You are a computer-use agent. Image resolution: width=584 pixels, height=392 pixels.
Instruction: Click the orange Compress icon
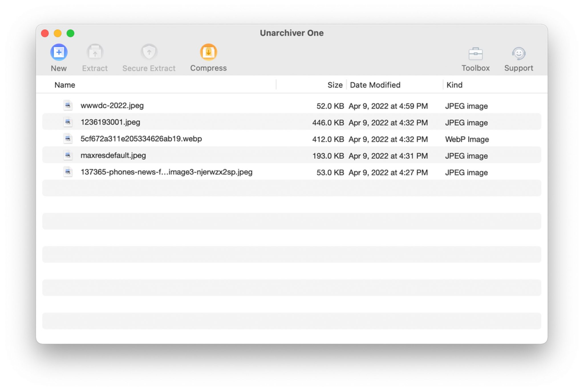click(x=208, y=52)
